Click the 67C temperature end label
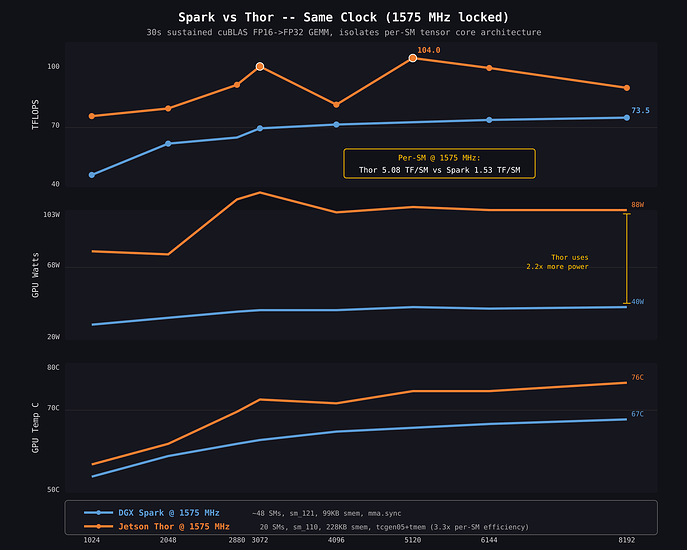Screen dimensions: 687x550 click(x=637, y=414)
